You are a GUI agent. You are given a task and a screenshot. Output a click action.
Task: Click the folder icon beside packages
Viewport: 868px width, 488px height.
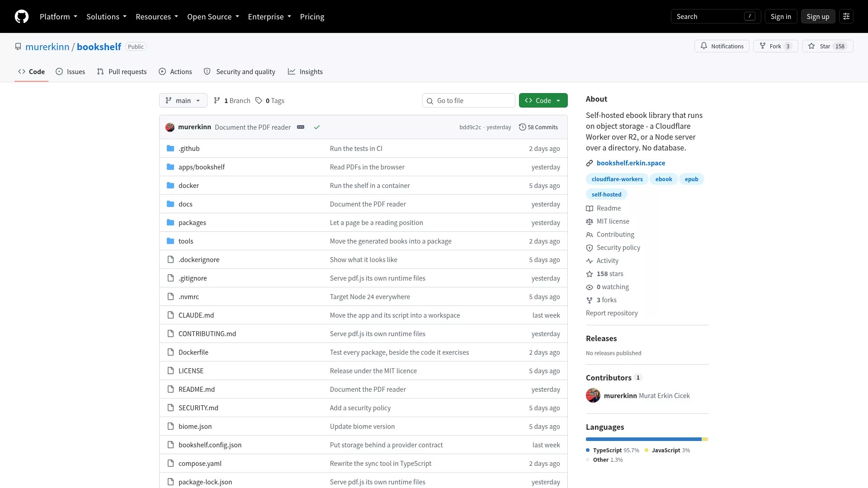[x=170, y=222]
